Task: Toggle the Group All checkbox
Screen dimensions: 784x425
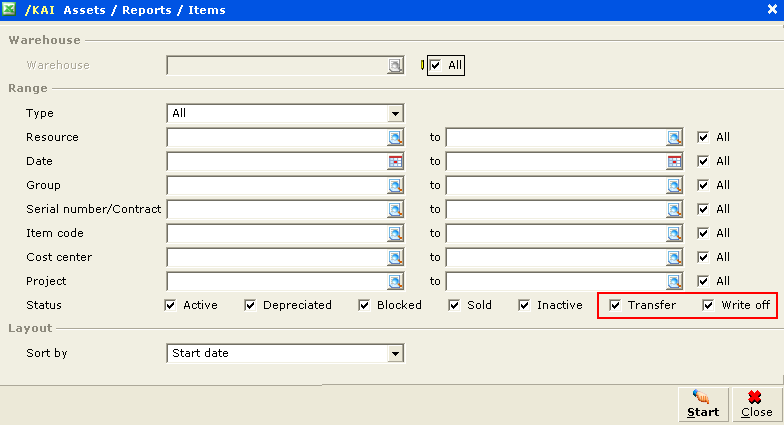Action: 703,185
